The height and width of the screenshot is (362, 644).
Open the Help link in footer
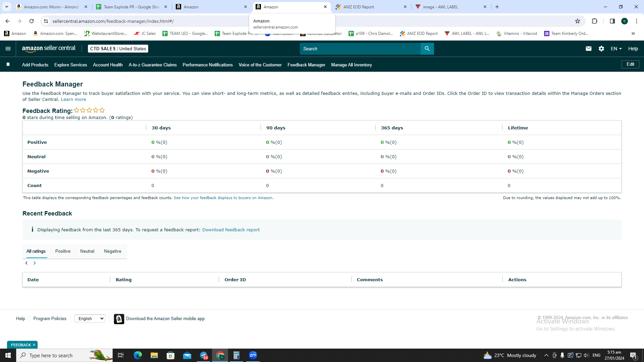pos(20,319)
